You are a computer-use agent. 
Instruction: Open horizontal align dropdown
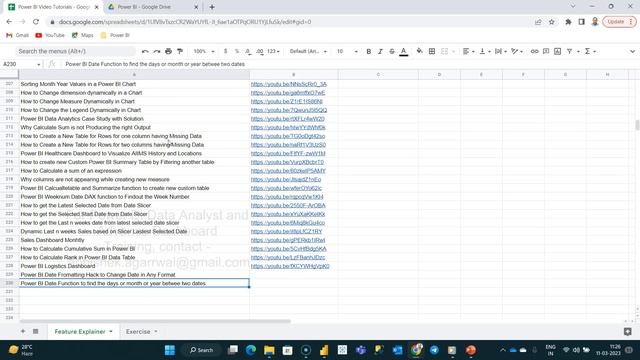(468, 51)
